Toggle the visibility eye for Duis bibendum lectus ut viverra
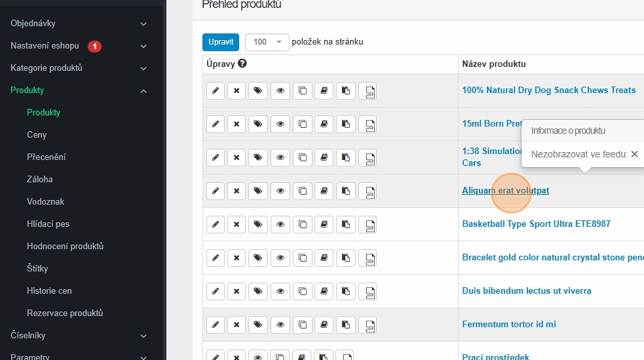 click(x=280, y=291)
